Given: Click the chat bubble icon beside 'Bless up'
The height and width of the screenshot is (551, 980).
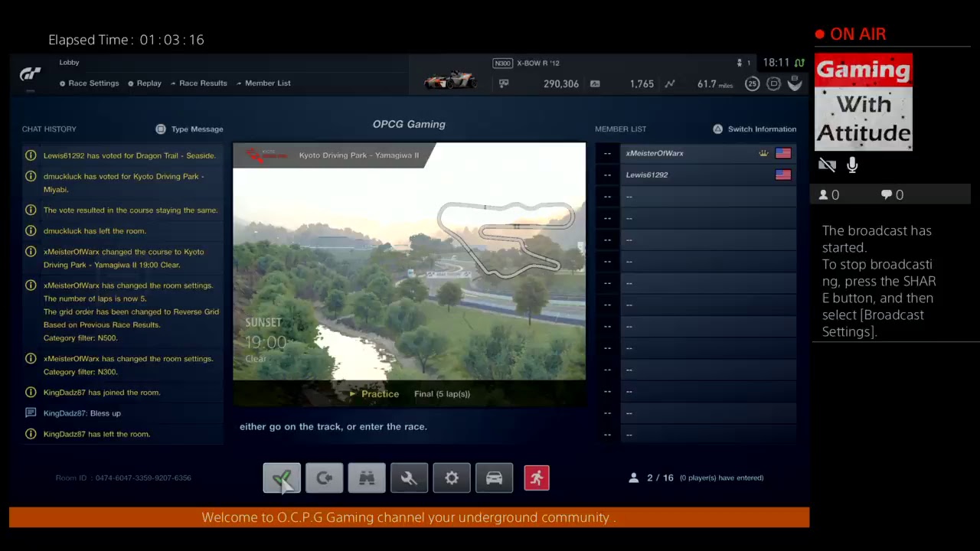Looking at the screenshot, I should tap(31, 413).
